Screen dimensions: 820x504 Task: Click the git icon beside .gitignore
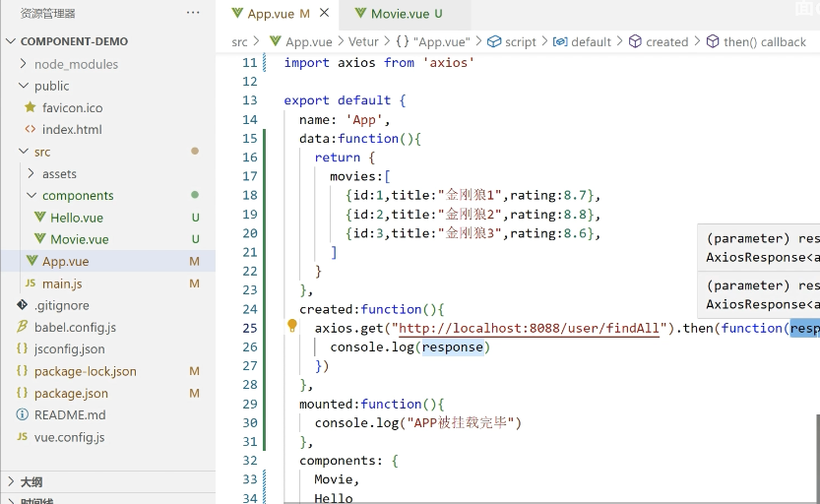[23, 305]
